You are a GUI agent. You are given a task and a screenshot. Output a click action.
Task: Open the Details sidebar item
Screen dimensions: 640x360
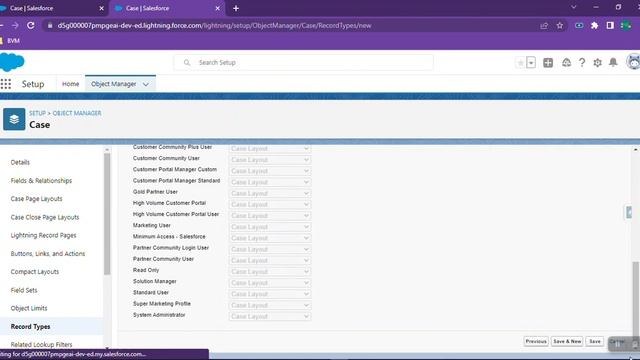(20, 162)
